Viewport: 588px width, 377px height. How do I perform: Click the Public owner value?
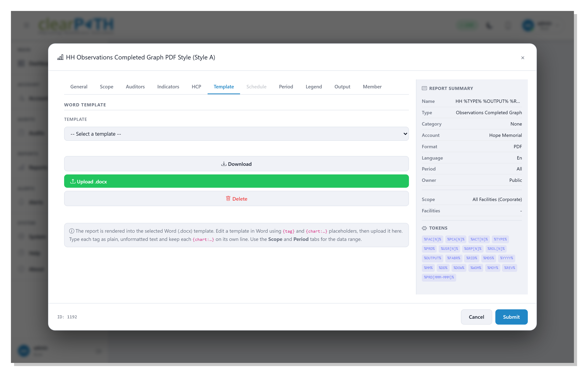515,180
